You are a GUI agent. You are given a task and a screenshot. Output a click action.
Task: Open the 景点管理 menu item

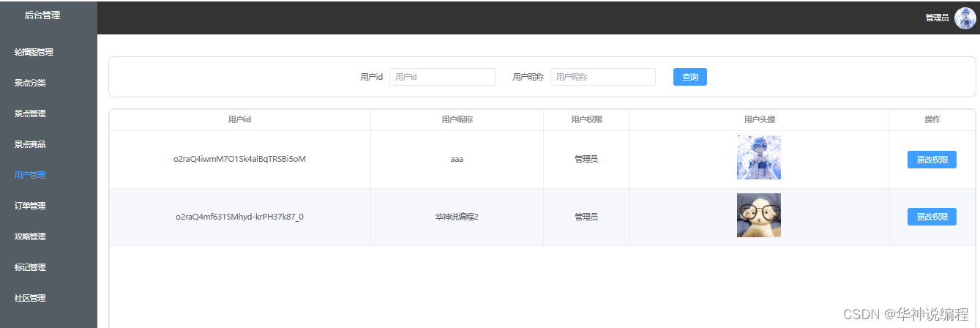coord(30,113)
